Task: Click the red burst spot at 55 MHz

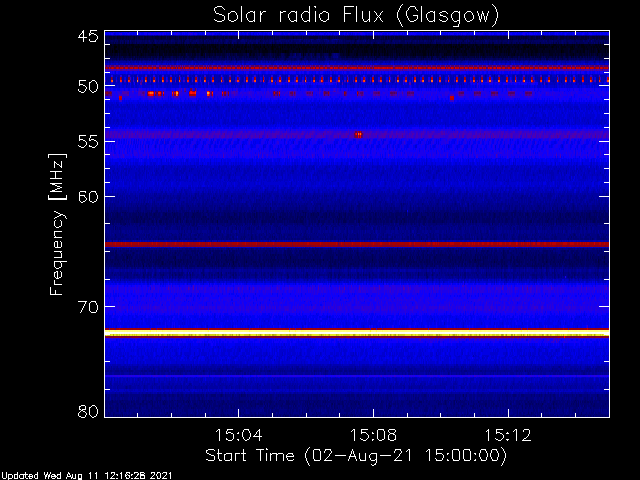Action: pos(358,135)
